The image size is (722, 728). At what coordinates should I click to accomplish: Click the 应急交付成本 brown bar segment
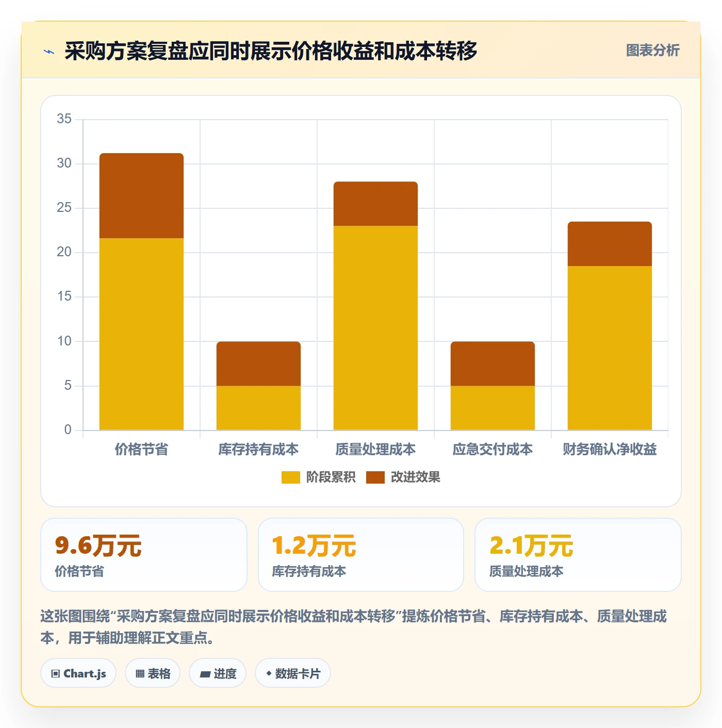point(493,363)
